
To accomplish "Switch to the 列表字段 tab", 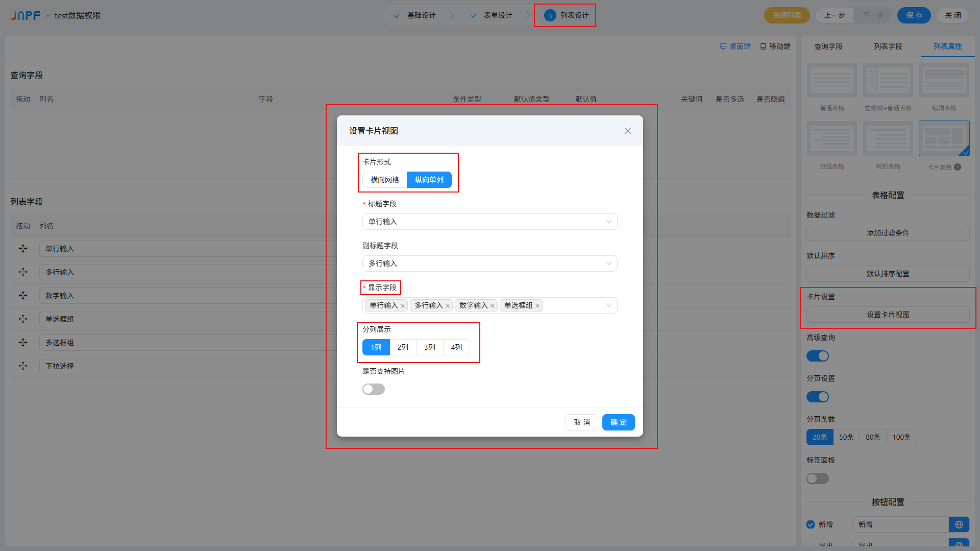I will [x=888, y=46].
